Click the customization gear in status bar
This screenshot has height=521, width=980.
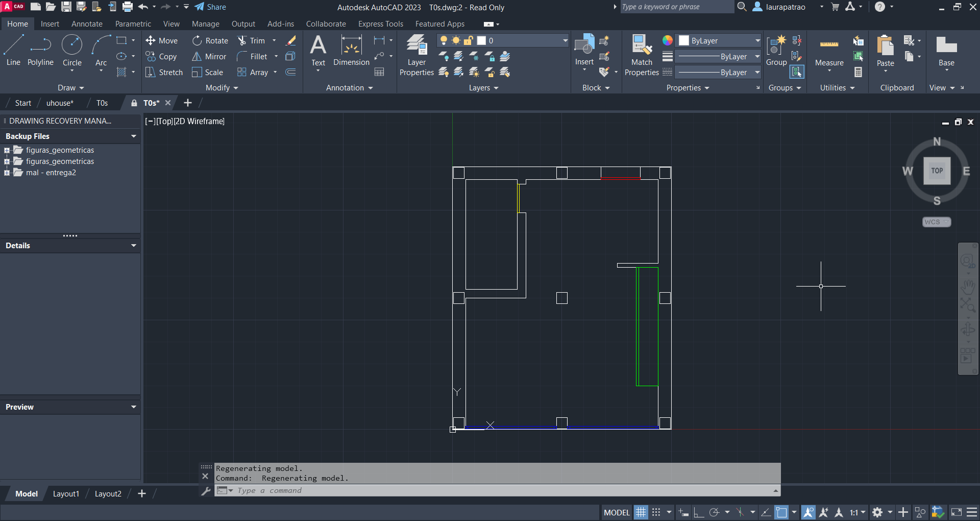877,512
